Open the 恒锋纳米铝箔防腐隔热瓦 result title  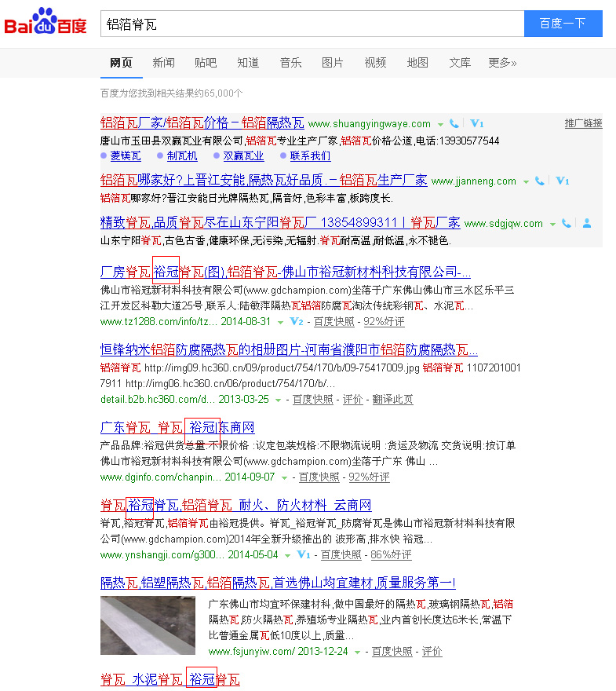point(289,349)
